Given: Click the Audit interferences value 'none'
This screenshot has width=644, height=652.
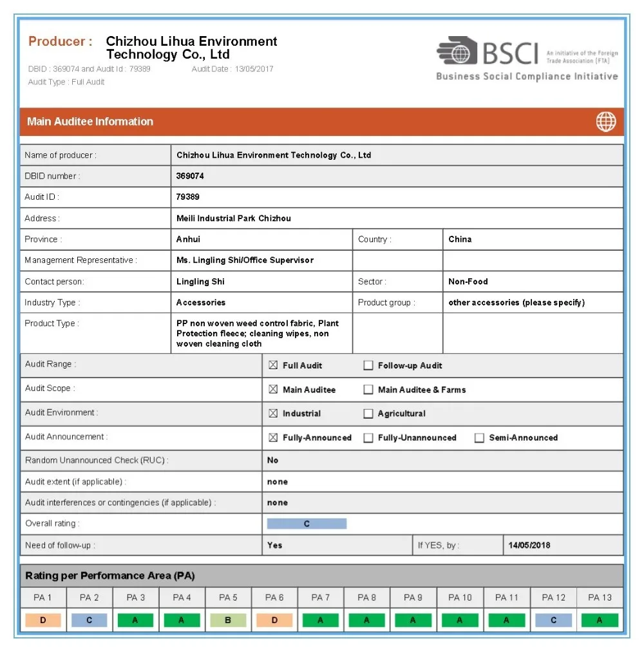Looking at the screenshot, I should click(x=278, y=503).
